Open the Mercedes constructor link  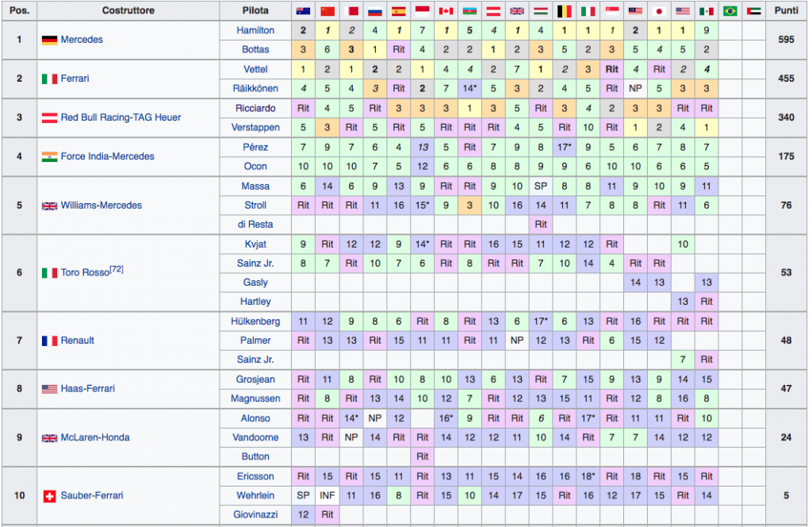point(82,40)
